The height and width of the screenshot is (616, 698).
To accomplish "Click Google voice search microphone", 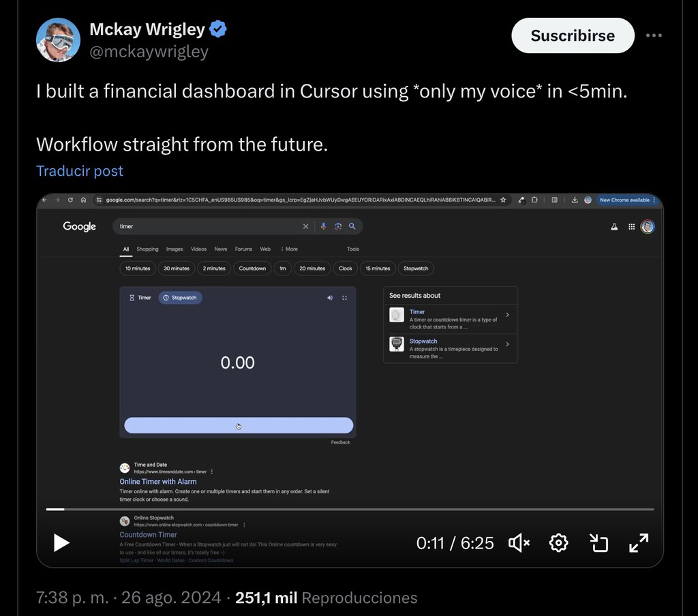I will (324, 226).
